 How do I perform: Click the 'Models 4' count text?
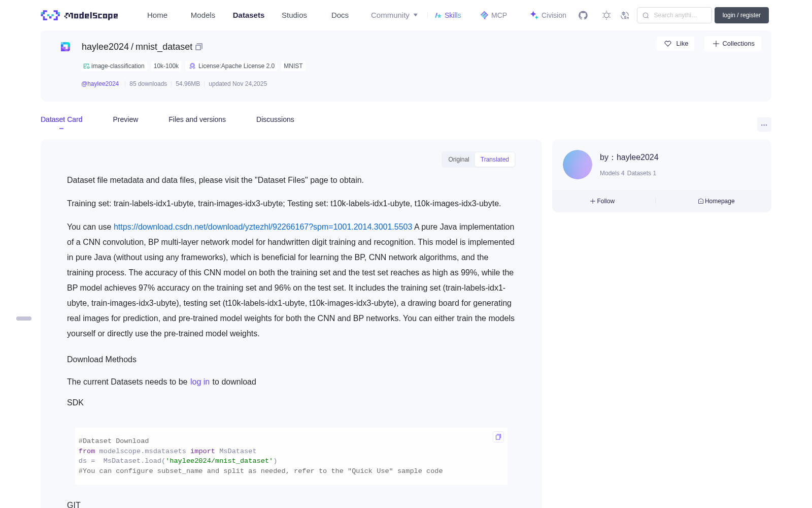612,173
